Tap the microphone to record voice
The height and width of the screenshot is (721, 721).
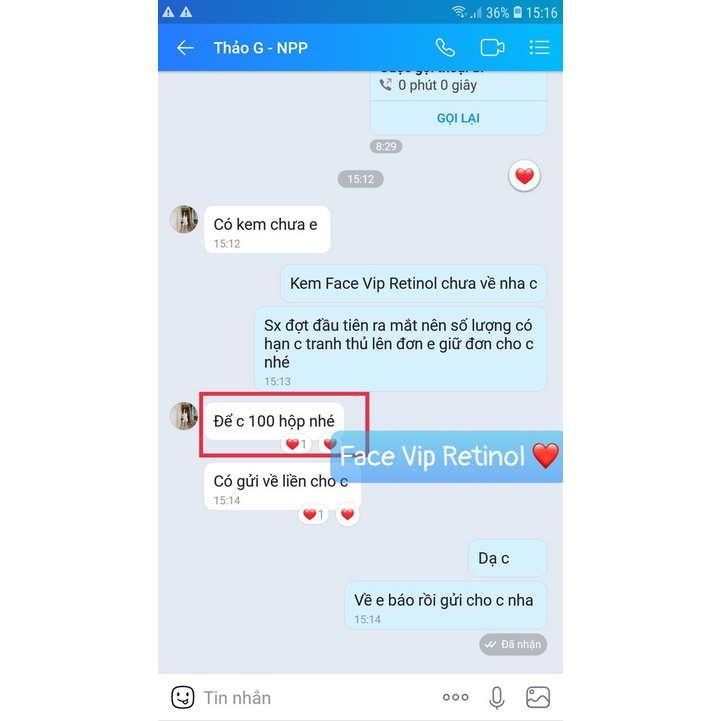[x=497, y=698]
